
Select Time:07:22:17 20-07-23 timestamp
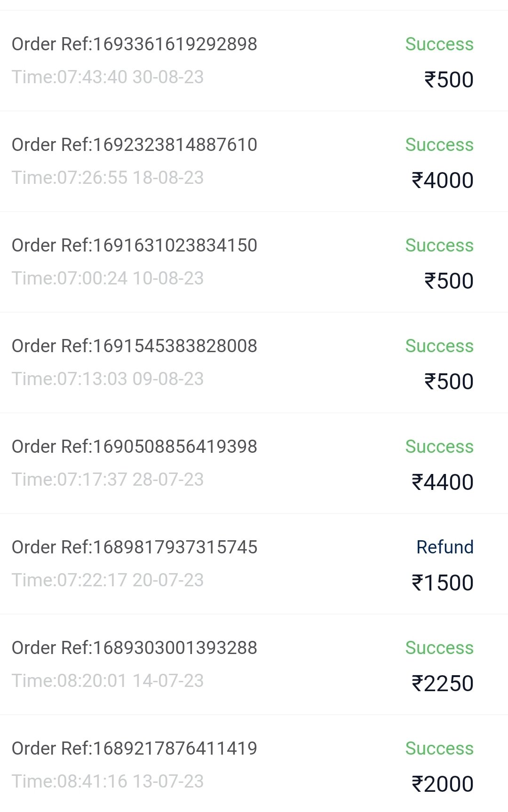(x=108, y=580)
